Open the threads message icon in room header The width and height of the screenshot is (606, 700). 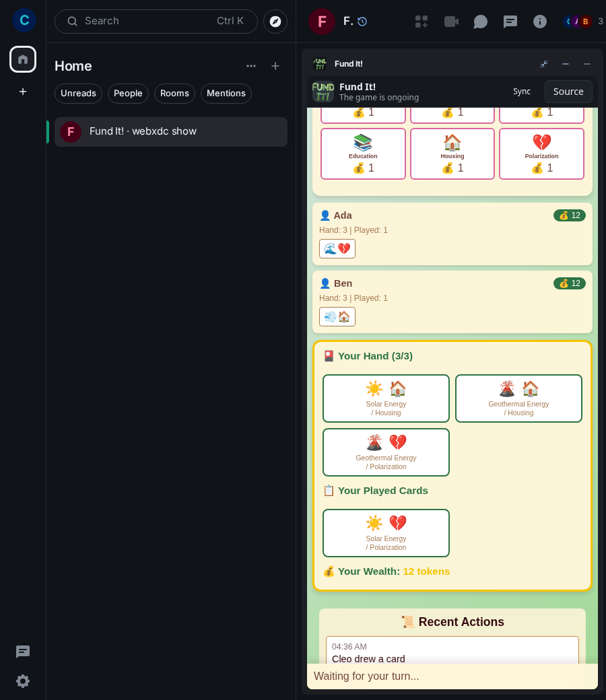(510, 22)
